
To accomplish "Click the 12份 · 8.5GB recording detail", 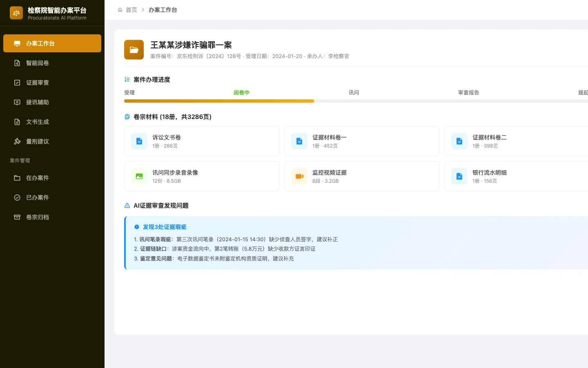I will point(167,181).
